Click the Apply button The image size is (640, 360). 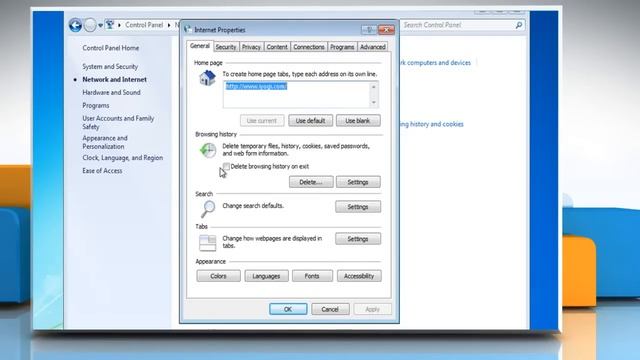[x=373, y=309]
